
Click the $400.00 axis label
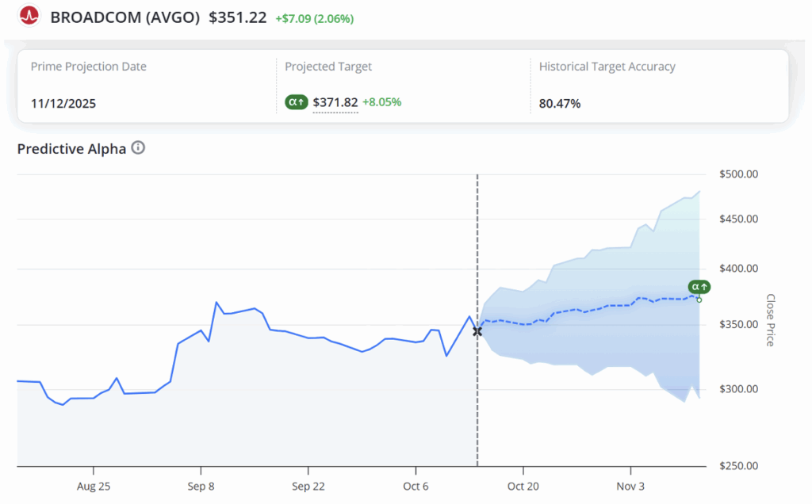pos(738,269)
